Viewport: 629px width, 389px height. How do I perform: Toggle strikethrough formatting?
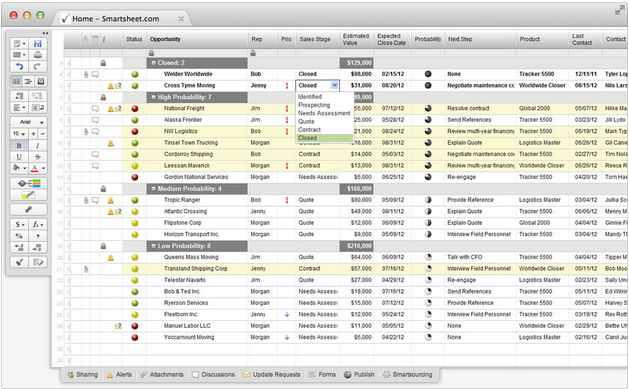pos(38,157)
